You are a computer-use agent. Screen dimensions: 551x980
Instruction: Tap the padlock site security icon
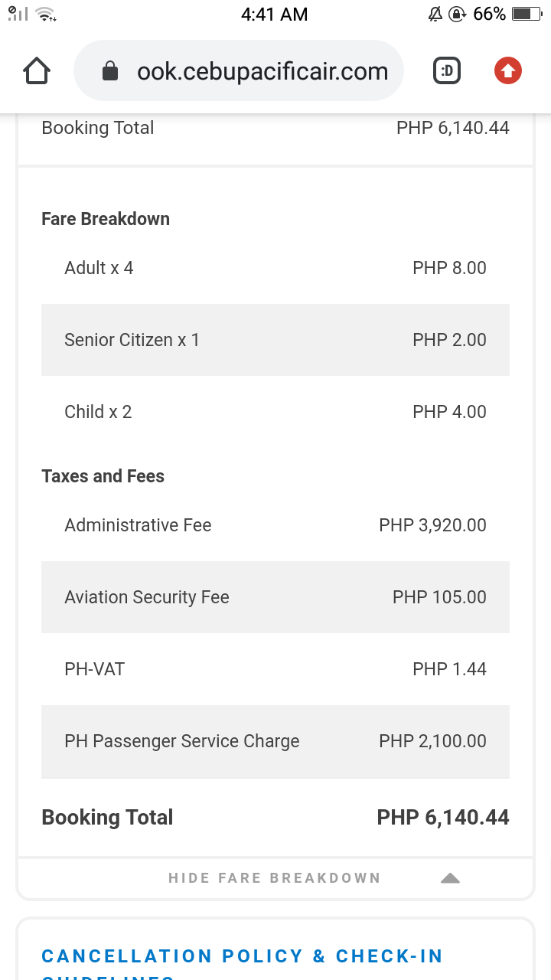[110, 71]
